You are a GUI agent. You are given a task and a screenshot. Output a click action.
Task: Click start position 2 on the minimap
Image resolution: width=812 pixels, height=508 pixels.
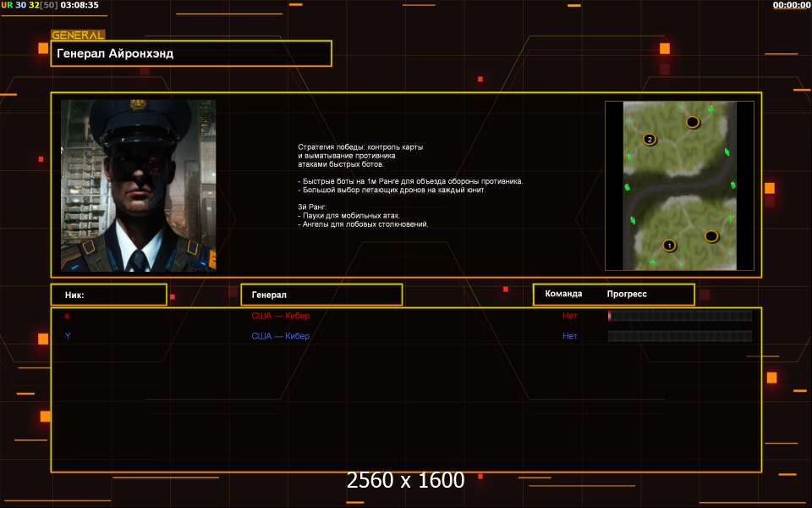[x=650, y=139]
